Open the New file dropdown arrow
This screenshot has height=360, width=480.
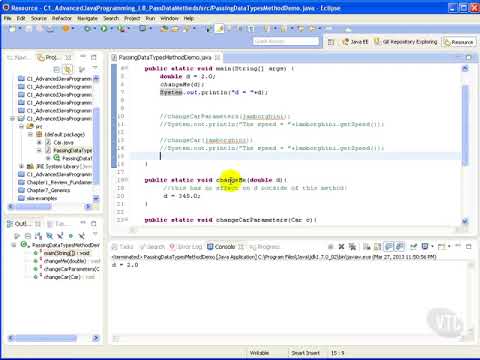[x=20, y=29]
